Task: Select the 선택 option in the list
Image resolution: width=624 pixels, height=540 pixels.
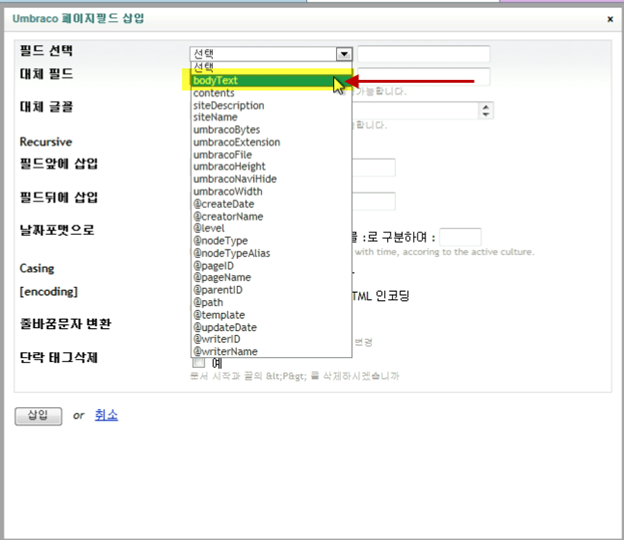Action: [x=271, y=67]
